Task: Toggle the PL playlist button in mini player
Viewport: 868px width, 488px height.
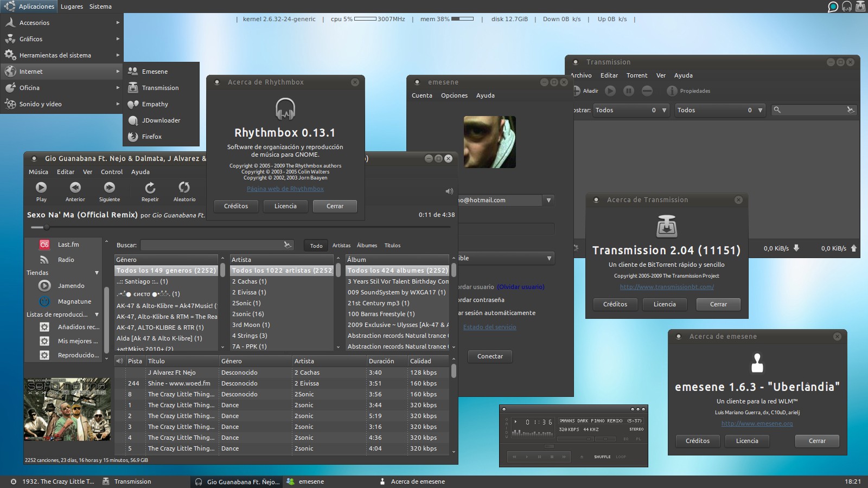Action: (639, 439)
